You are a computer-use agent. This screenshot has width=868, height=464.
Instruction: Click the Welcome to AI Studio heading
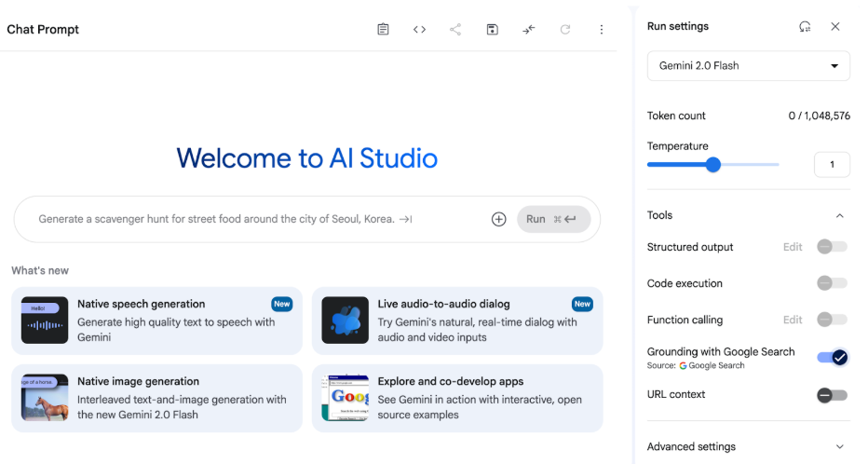(307, 158)
